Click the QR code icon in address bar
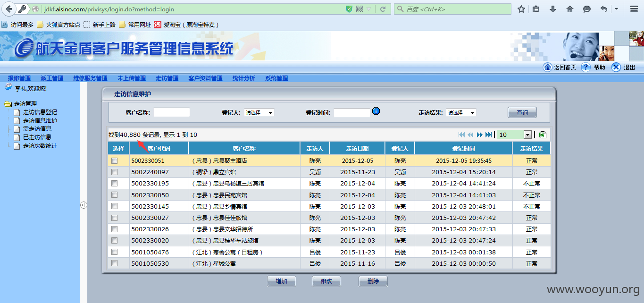This screenshot has width=644, height=303. (x=360, y=9)
